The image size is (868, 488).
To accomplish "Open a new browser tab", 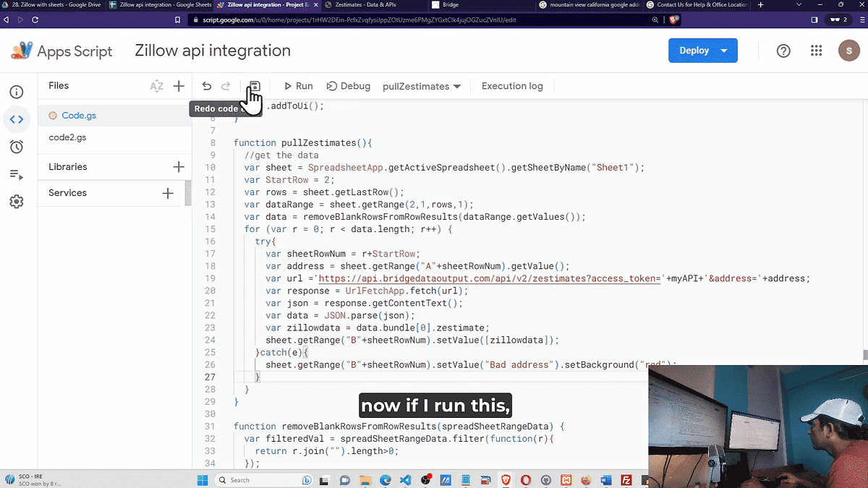I will (x=760, y=4).
